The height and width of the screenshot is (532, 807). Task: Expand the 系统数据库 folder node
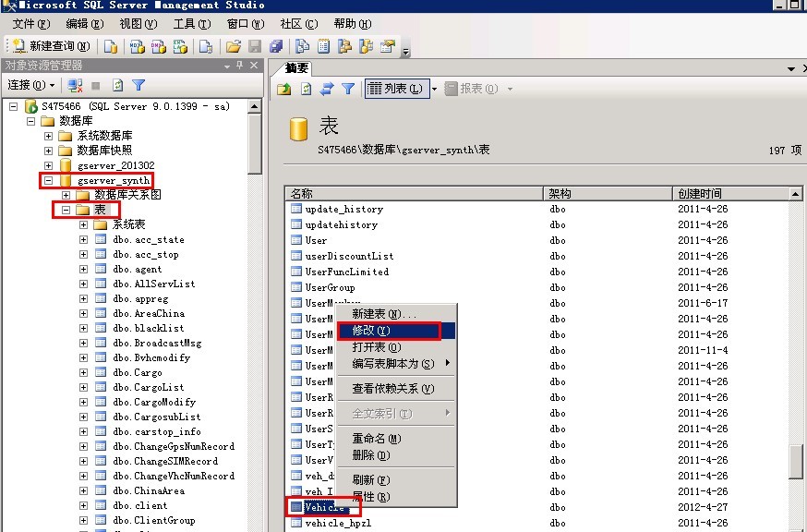coord(49,136)
